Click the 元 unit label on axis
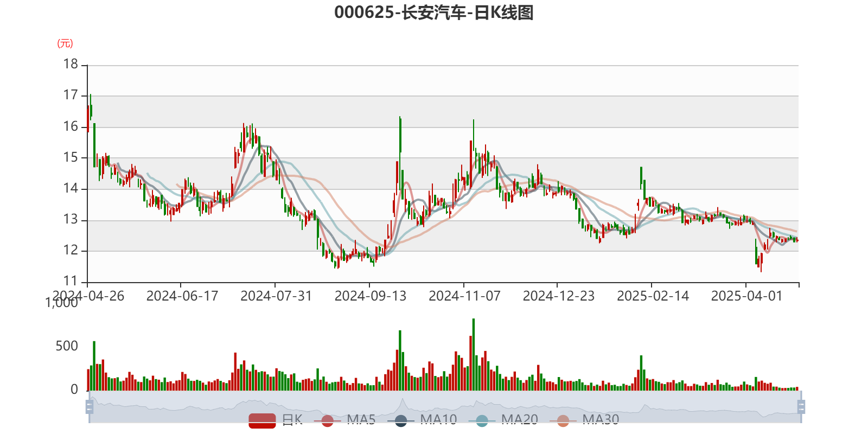Image resolution: width=868 pixels, height=434 pixels. 65,43
